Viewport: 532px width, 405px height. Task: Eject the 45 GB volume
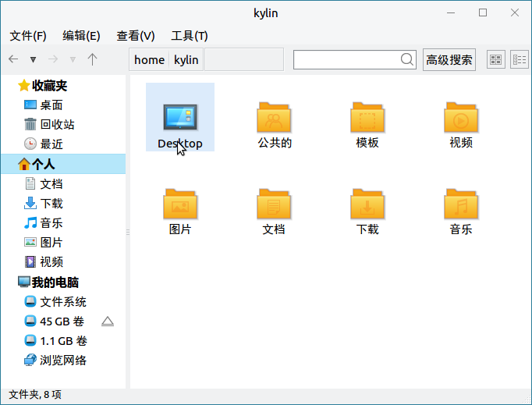[x=108, y=322]
